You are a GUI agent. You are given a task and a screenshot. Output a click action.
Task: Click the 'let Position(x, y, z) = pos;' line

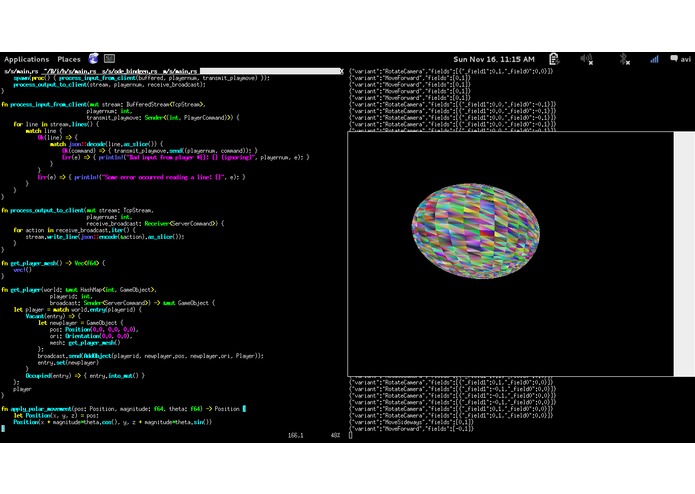tap(56, 416)
